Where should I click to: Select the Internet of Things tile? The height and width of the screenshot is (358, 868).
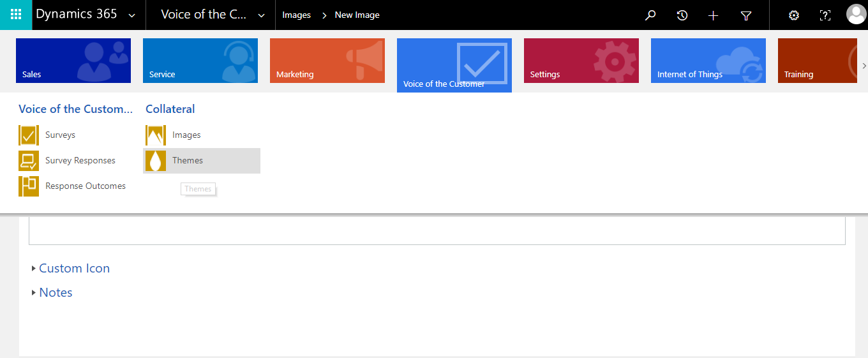pos(708,61)
